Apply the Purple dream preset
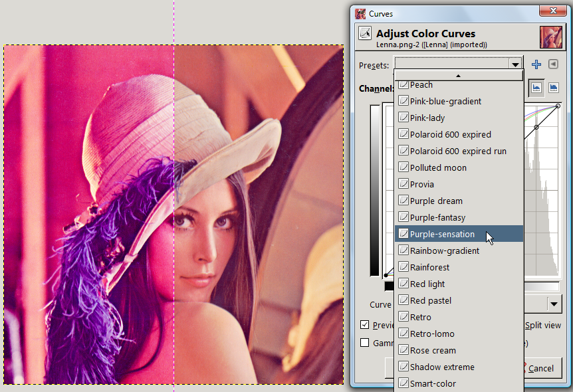573x392 pixels. tap(459, 201)
